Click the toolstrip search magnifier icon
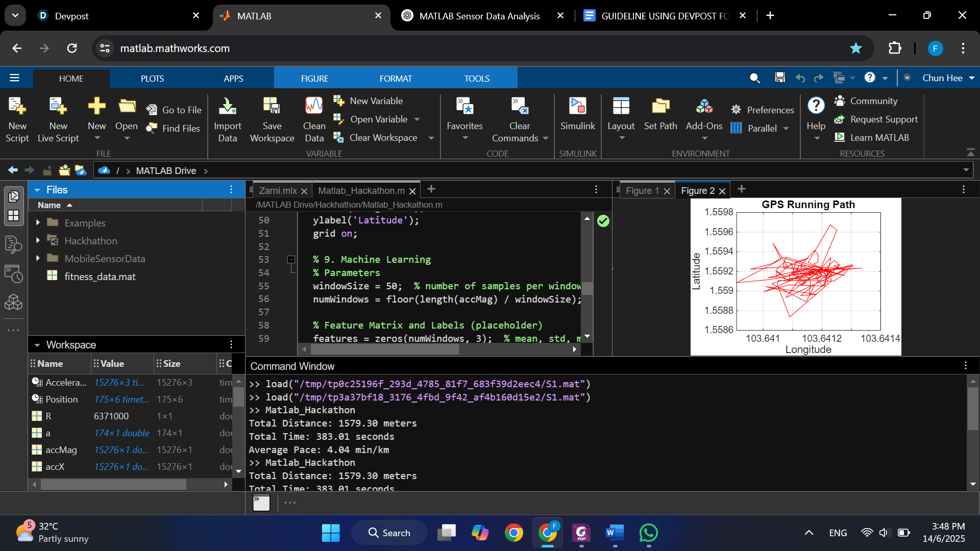 coord(754,78)
